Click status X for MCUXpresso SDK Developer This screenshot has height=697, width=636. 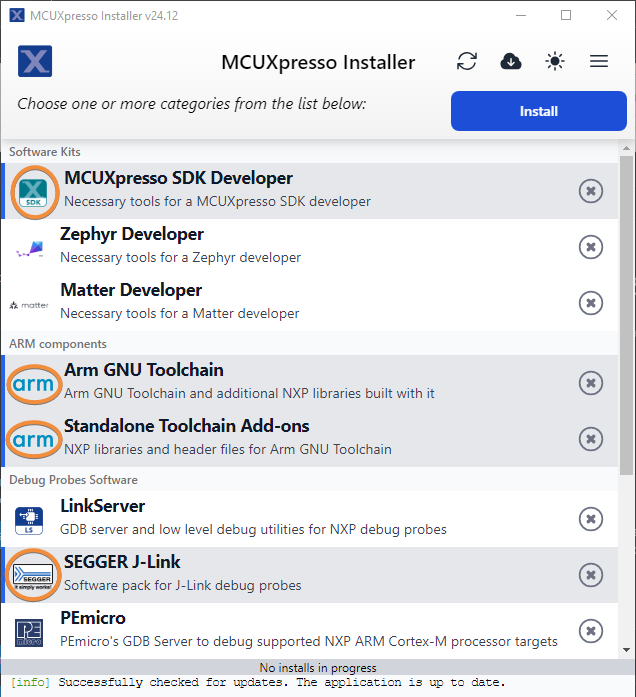pos(591,191)
